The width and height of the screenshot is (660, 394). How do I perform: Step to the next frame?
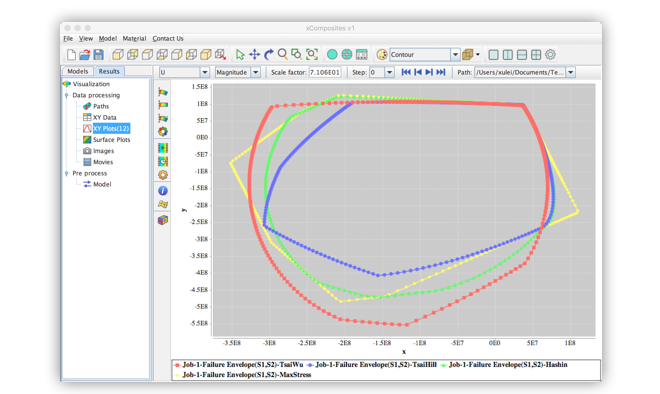(429, 72)
